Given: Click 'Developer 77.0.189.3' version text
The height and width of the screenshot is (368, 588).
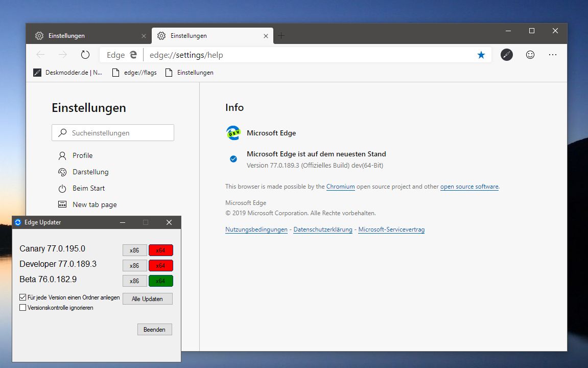Looking at the screenshot, I should 58,264.
